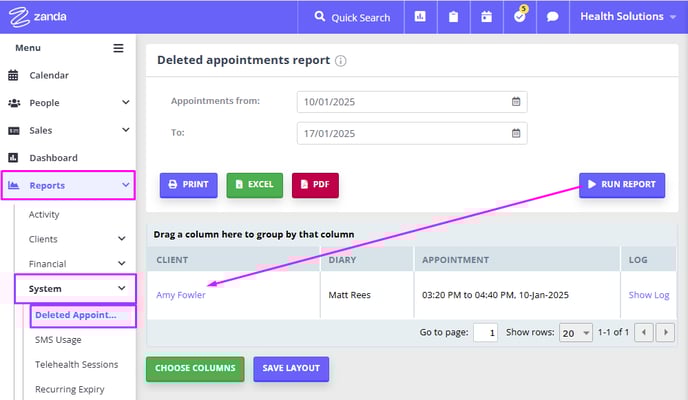Collapse the Reports menu chevron

point(125,185)
